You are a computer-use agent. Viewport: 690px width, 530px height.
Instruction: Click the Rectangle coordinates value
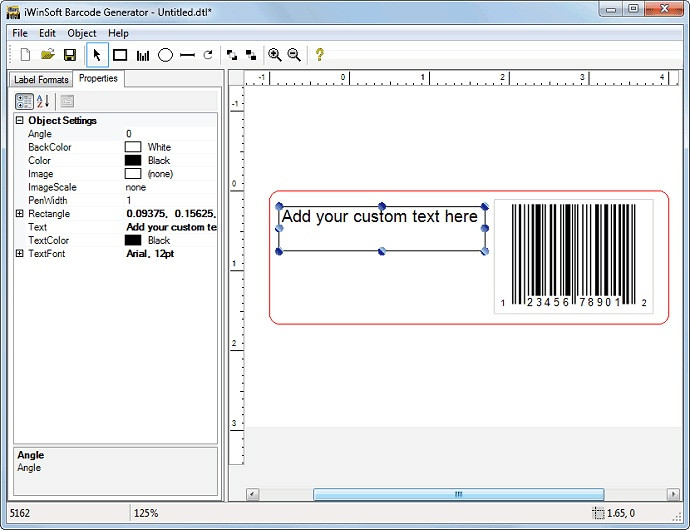click(x=171, y=213)
